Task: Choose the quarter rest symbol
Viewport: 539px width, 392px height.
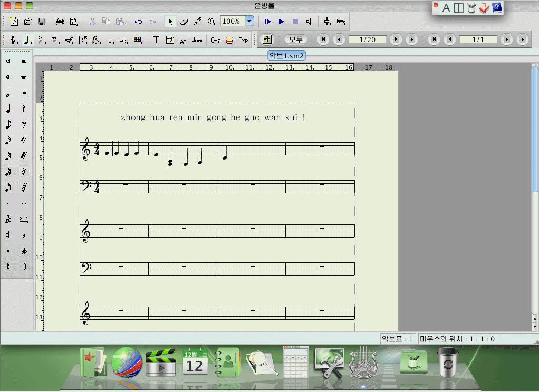Action: (24, 109)
